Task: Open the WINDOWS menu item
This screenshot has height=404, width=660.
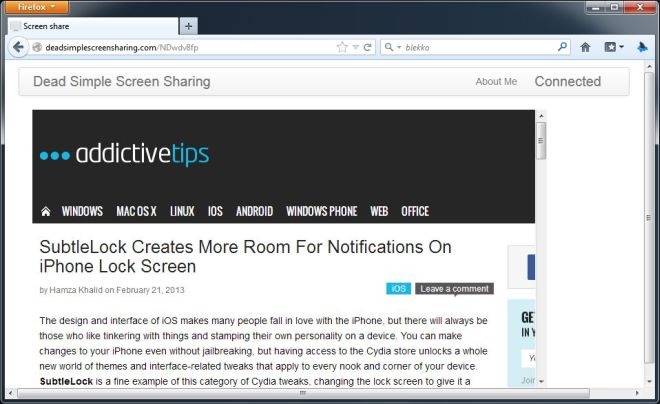Action: pos(82,211)
